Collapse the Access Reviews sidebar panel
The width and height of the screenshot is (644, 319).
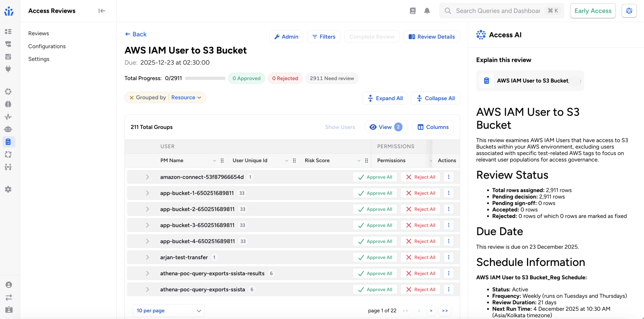tap(102, 11)
